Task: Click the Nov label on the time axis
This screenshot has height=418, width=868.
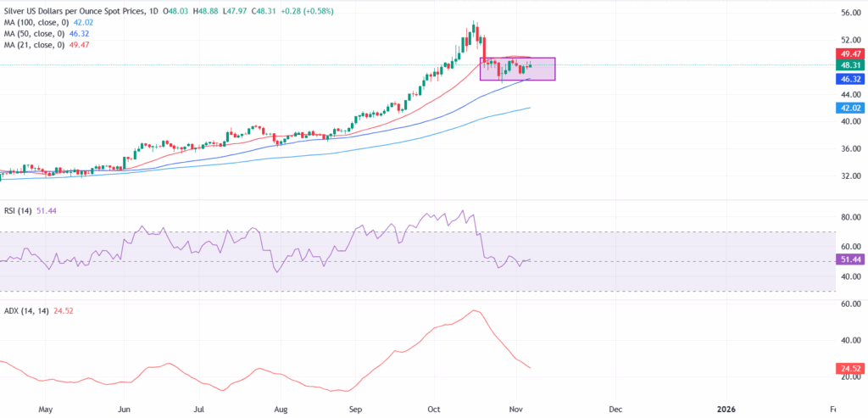Action: [x=515, y=409]
